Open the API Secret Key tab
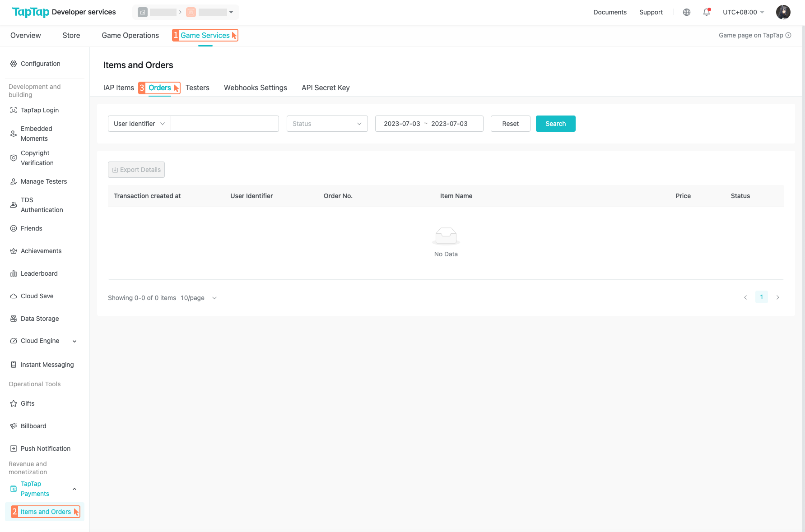Image resolution: width=805 pixels, height=532 pixels. 326,88
